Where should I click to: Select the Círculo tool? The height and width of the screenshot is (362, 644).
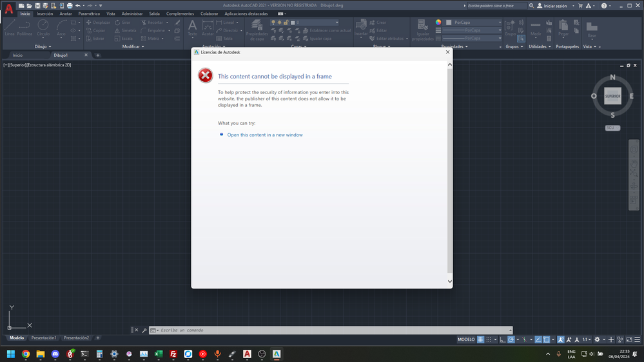tap(43, 28)
